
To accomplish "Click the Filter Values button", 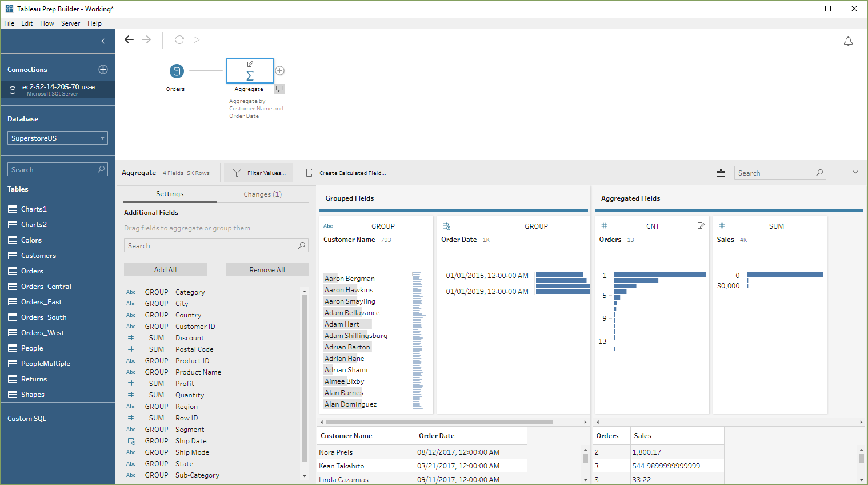I will [x=258, y=173].
